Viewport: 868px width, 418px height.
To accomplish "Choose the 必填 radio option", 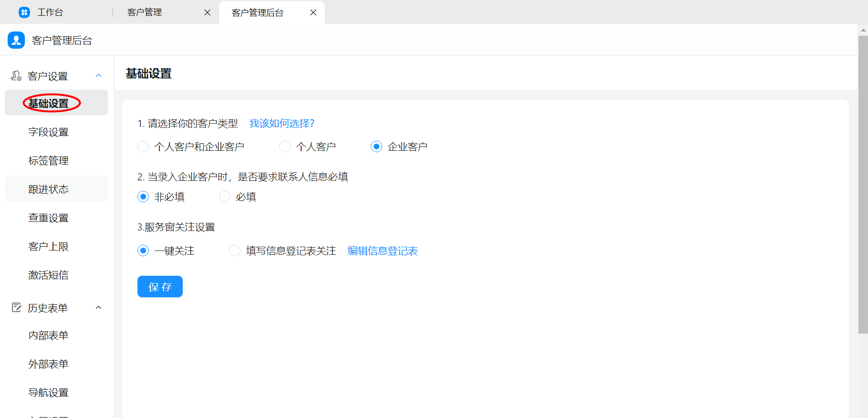I will coord(225,197).
